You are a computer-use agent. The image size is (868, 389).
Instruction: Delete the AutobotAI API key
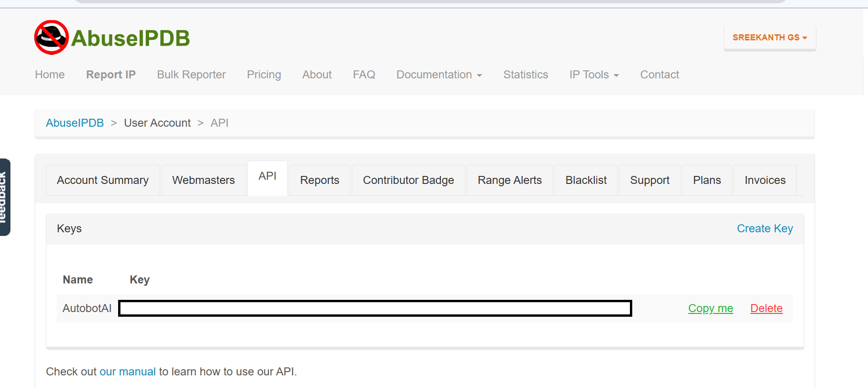pos(766,308)
